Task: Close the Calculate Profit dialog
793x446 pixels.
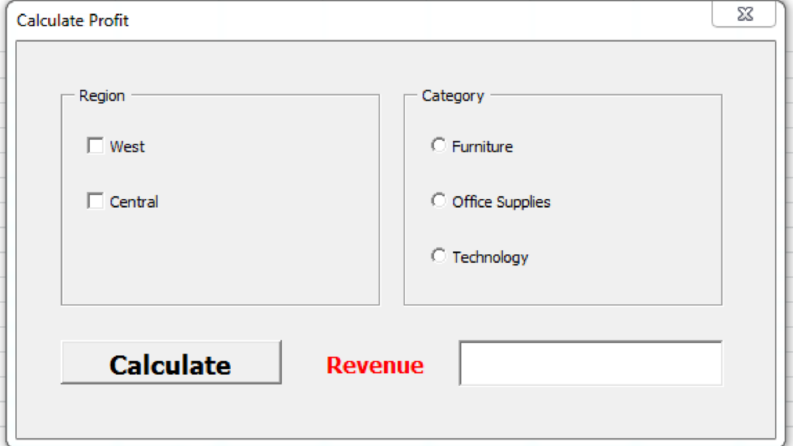Action: [x=744, y=14]
